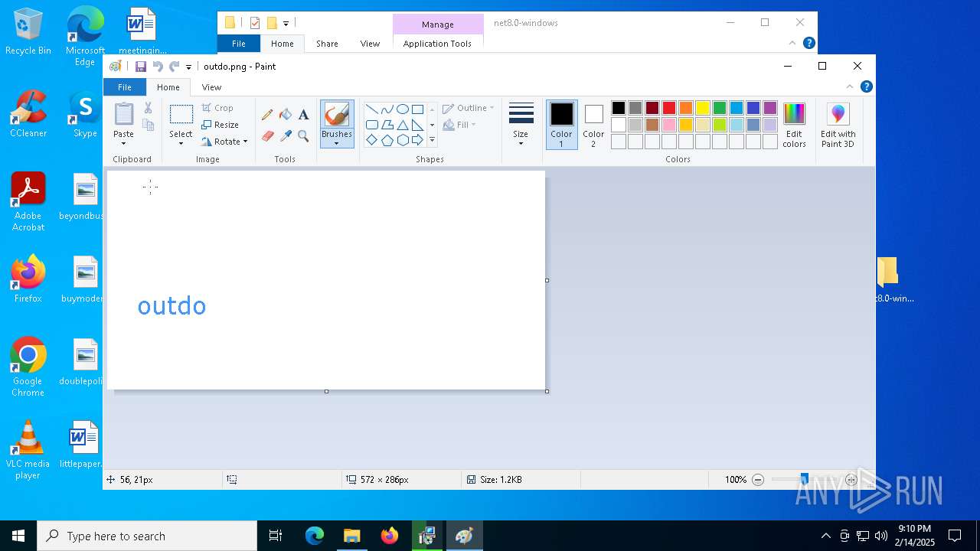Click the Brushes tool icon
Viewport: 980px width, 551px height.
[x=337, y=115]
